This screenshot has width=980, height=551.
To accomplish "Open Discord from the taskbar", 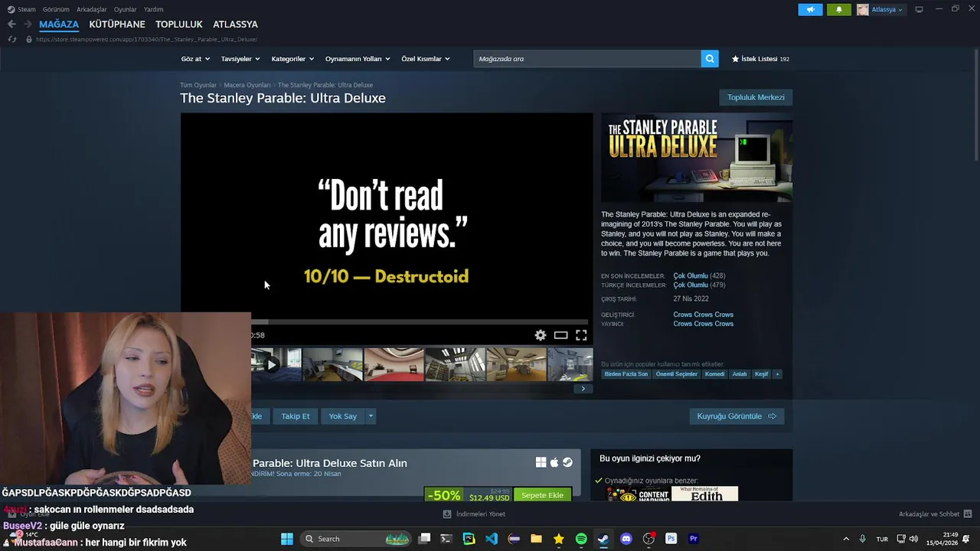I will pos(626,539).
